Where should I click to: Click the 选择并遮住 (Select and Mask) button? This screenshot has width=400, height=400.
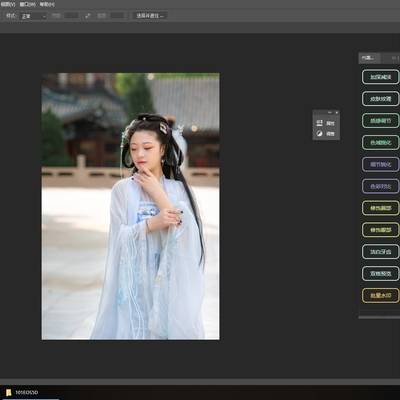coord(150,16)
